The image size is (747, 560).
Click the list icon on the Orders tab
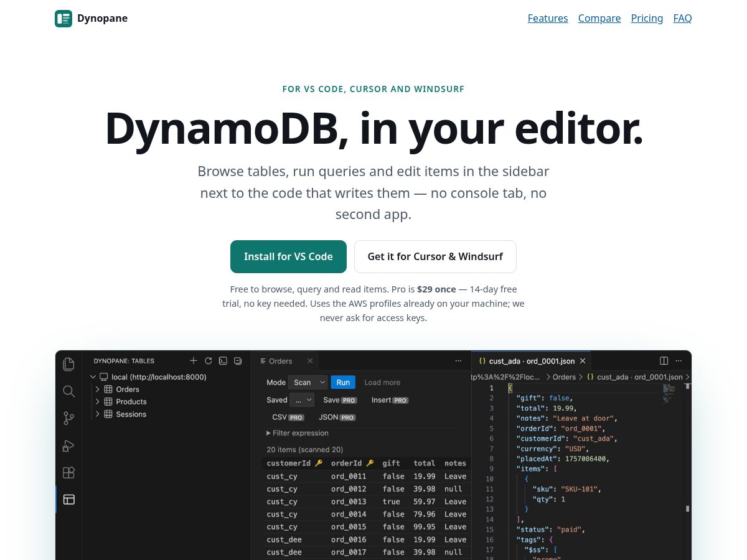(263, 361)
